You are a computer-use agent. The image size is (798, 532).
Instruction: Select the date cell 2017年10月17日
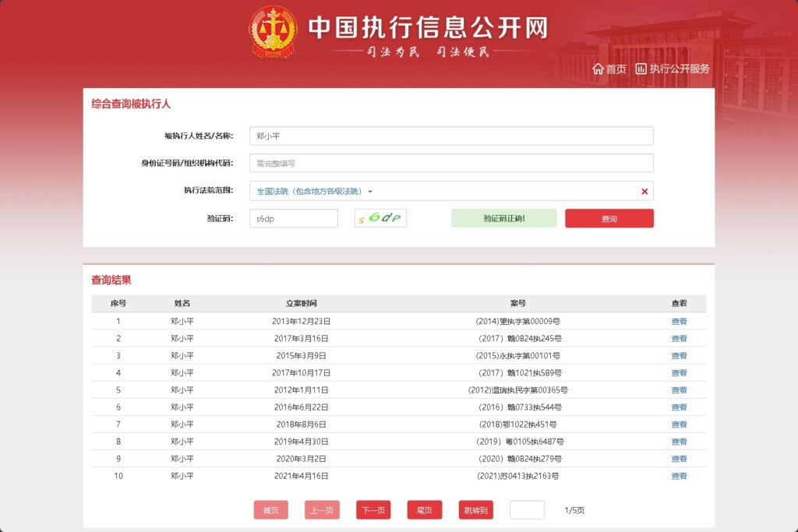coord(302,373)
